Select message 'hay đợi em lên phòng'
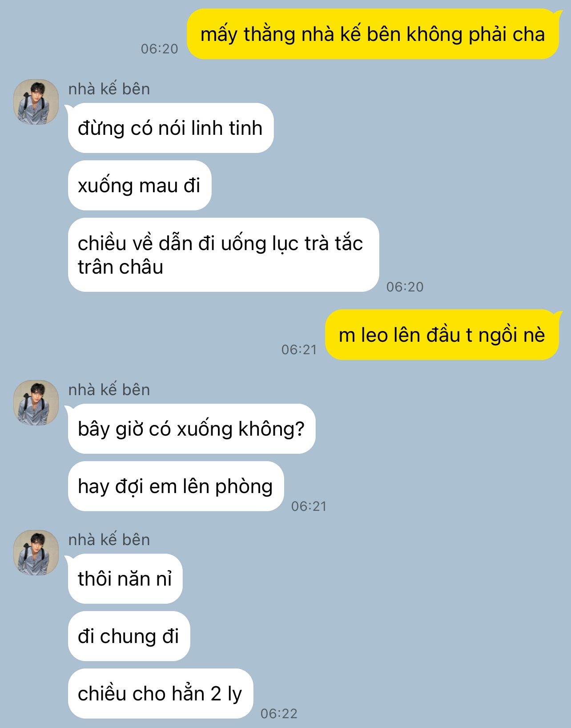 point(176,486)
